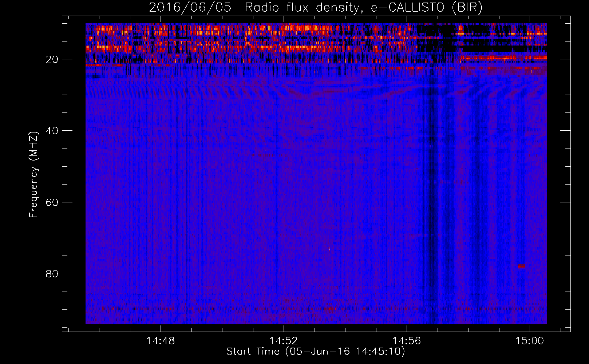
Task: Select the 40 frequency tick label
Action: pos(52,131)
